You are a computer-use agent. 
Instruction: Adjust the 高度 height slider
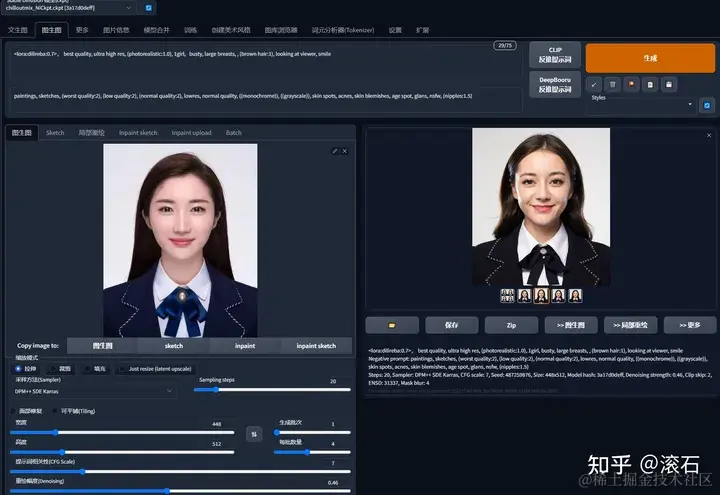[x=122, y=452]
